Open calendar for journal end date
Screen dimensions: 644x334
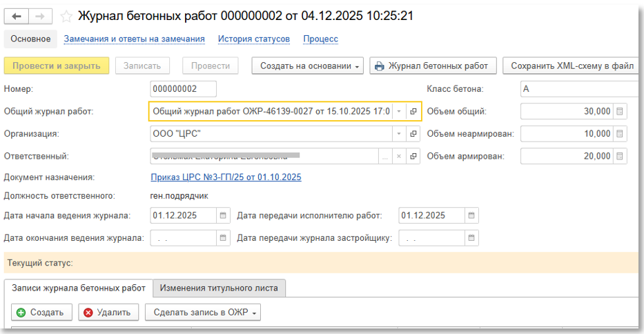click(x=223, y=238)
